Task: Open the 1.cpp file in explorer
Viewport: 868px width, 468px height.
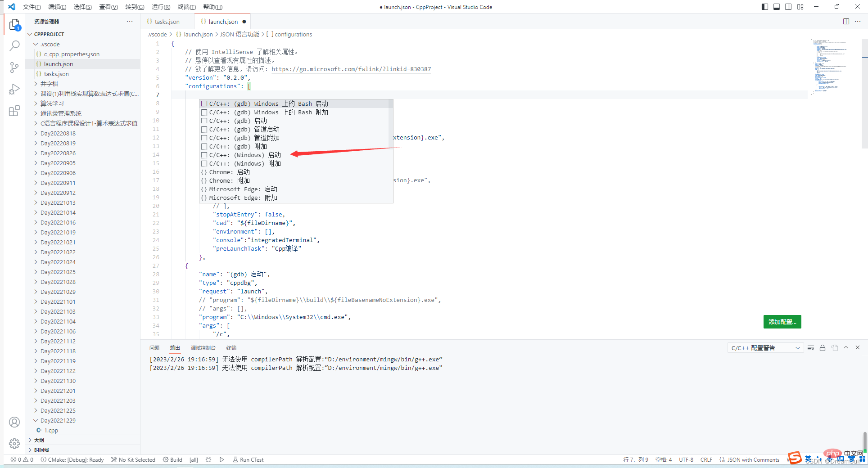Action: tap(51, 430)
